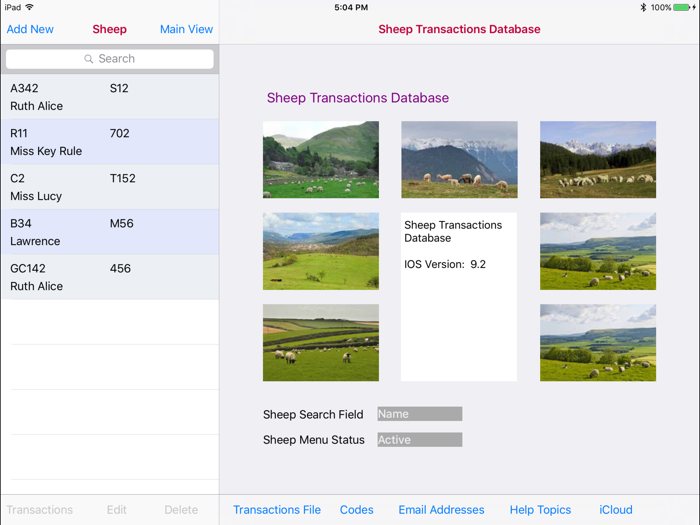Viewport: 700px width, 525px height.
Task: Open Help Topics
Action: [540, 510]
